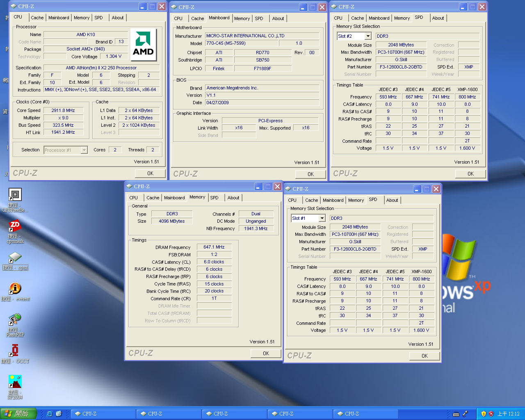This screenshot has width=525, height=420.
Task: Click OK in the Slot #2 SPD window
Action: coord(471,174)
